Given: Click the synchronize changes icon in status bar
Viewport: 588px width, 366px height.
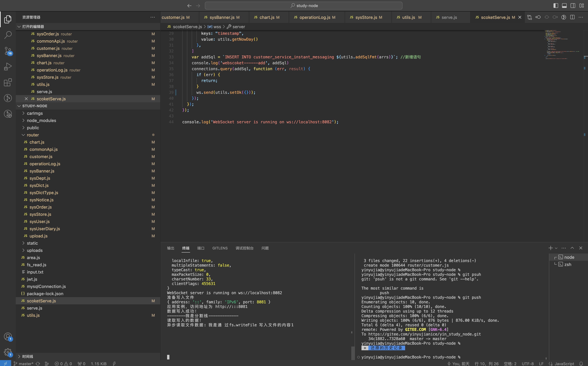Looking at the screenshot, I should tap(38, 364).
